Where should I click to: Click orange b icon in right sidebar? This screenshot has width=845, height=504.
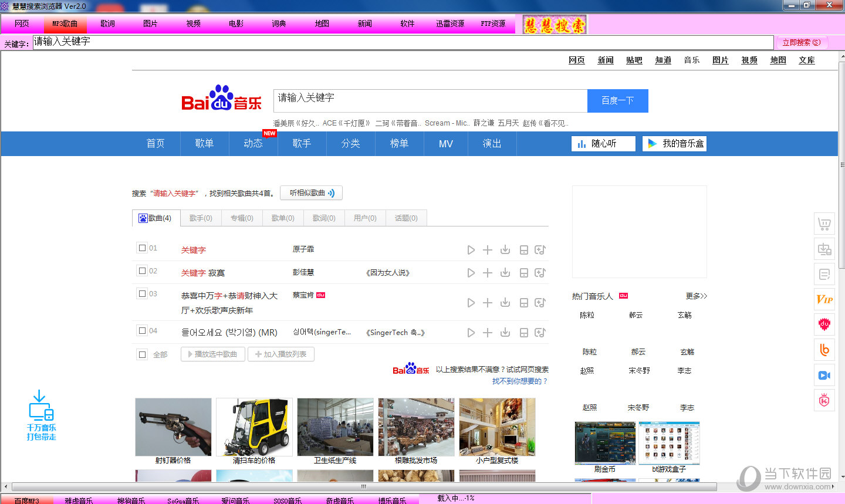coord(824,350)
